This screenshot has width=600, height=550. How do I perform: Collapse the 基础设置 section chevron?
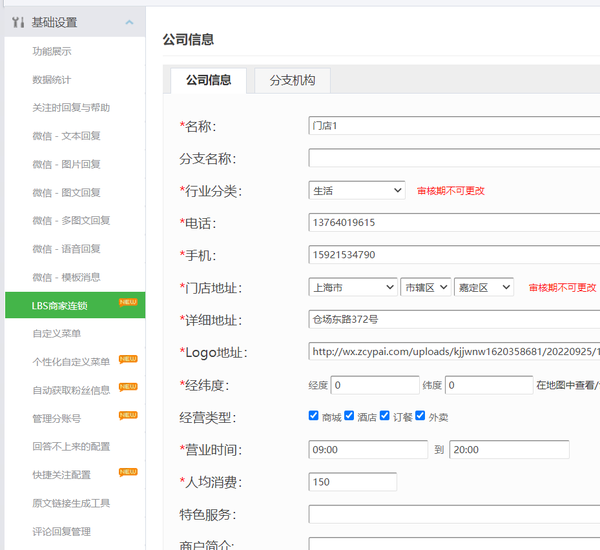point(129,23)
